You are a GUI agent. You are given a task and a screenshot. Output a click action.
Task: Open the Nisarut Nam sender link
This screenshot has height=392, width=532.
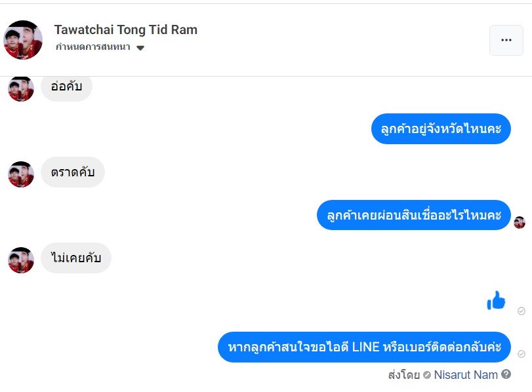point(466,374)
